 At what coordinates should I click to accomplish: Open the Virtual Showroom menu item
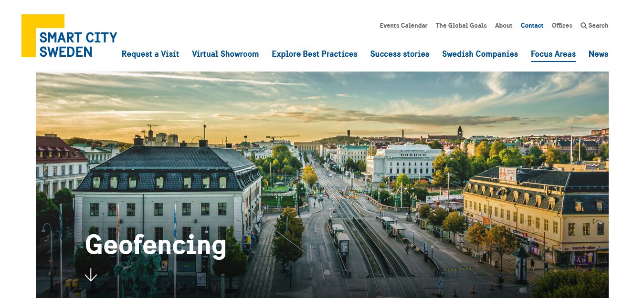[x=225, y=54]
